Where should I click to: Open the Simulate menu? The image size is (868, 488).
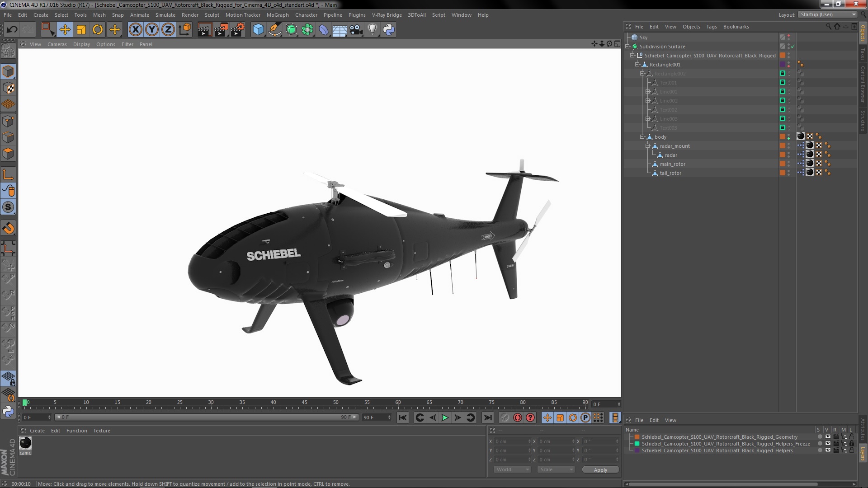165,15
